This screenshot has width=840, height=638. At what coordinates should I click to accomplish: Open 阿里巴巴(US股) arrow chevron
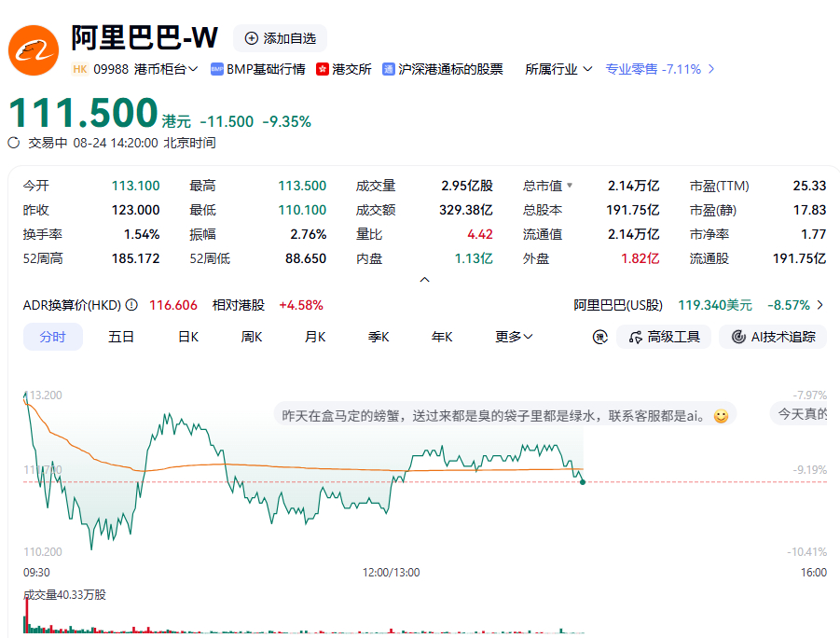(x=820, y=305)
